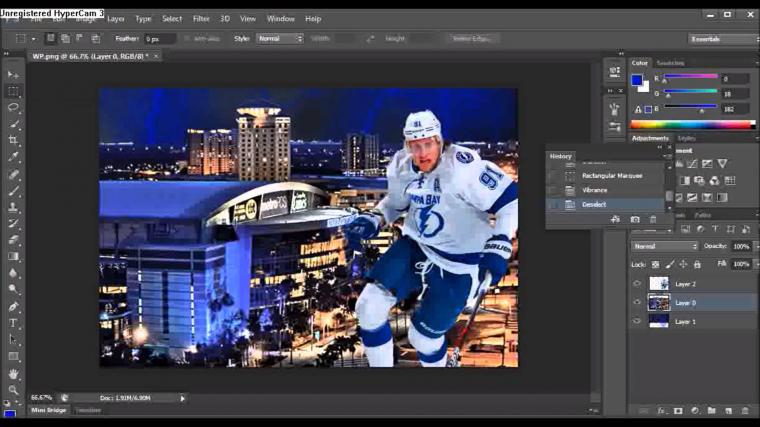The height and width of the screenshot is (427, 760).
Task: Add a Vibrance adjustment icon
Action: [722, 164]
